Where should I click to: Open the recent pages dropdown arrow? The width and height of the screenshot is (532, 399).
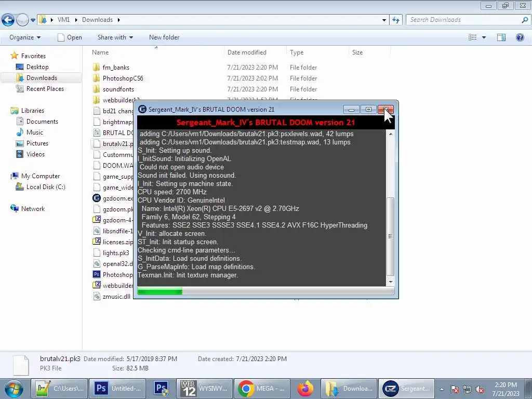(33, 20)
